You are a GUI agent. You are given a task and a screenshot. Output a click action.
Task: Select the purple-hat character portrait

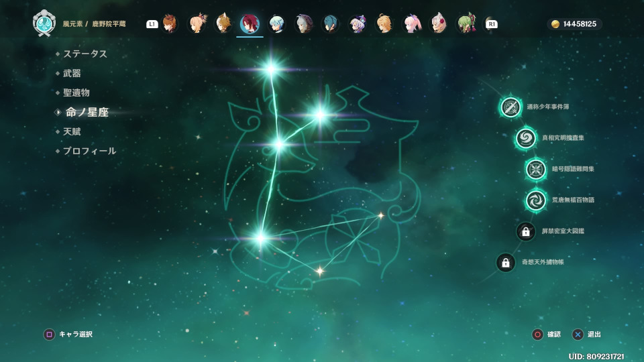coord(358,24)
